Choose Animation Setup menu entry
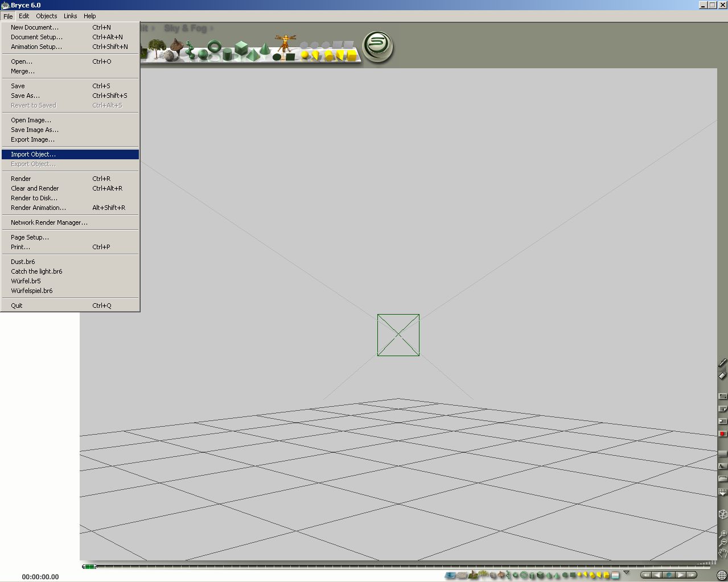Image resolution: width=728 pixels, height=582 pixels. coord(70,47)
